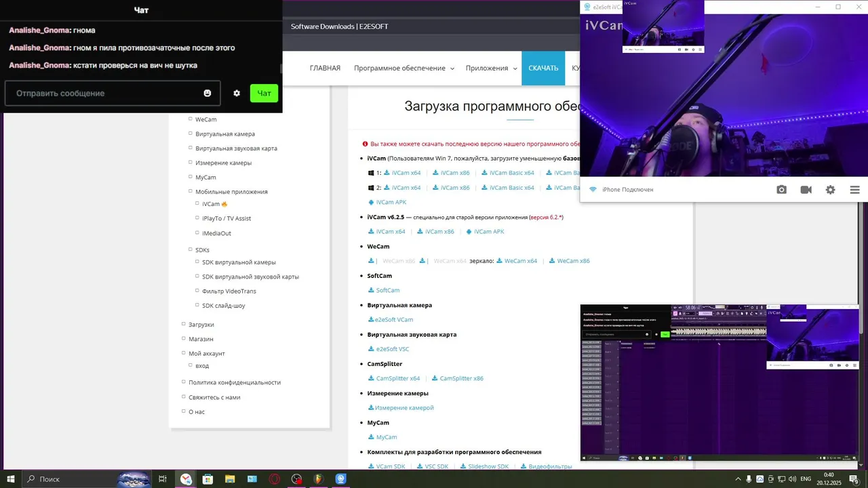Open Windows Start menu
The height and width of the screenshot is (488, 868).
[x=11, y=479]
